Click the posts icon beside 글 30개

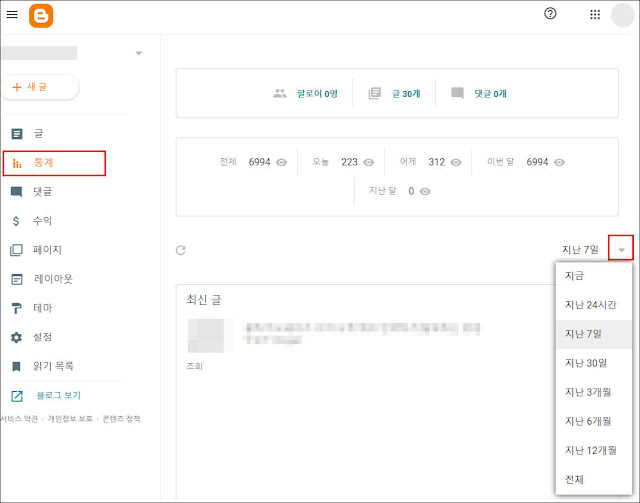pyautogui.click(x=375, y=93)
